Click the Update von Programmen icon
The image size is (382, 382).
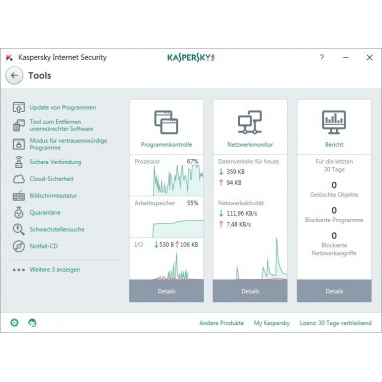point(19,108)
